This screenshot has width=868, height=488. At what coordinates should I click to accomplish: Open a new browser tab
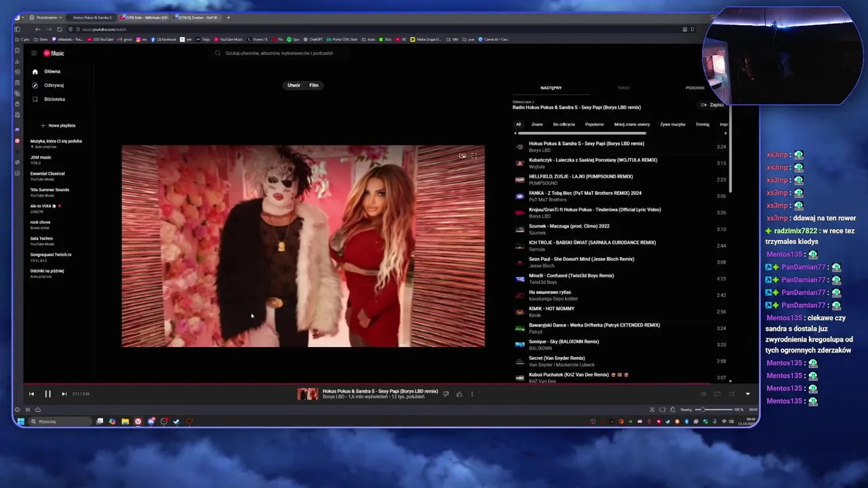pos(229,17)
